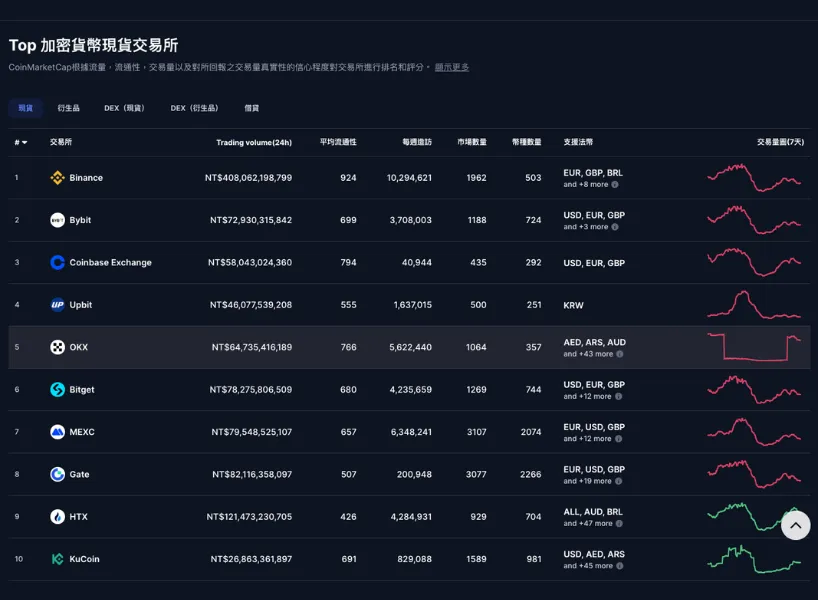
Task: Sort by 平均流通性 column header
Action: (338, 142)
